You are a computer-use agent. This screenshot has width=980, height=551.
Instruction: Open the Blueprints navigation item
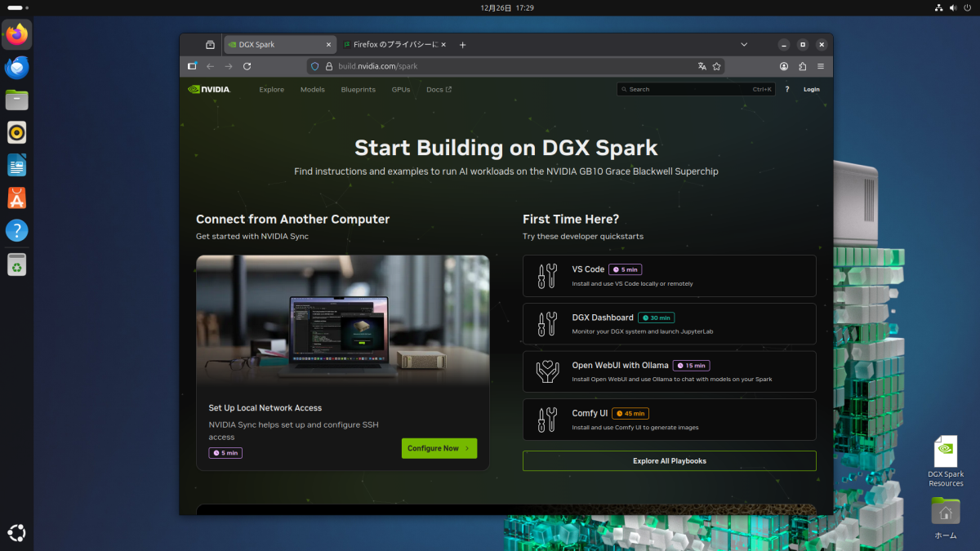(x=358, y=90)
